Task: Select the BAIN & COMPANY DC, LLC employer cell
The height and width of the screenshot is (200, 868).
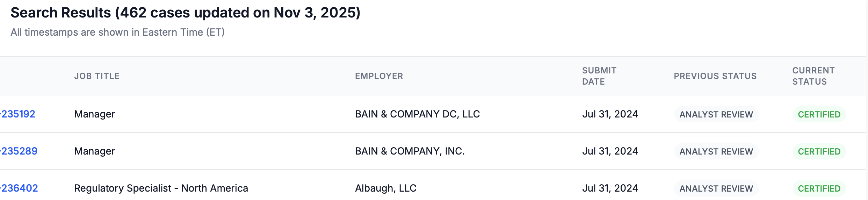Action: point(417,114)
